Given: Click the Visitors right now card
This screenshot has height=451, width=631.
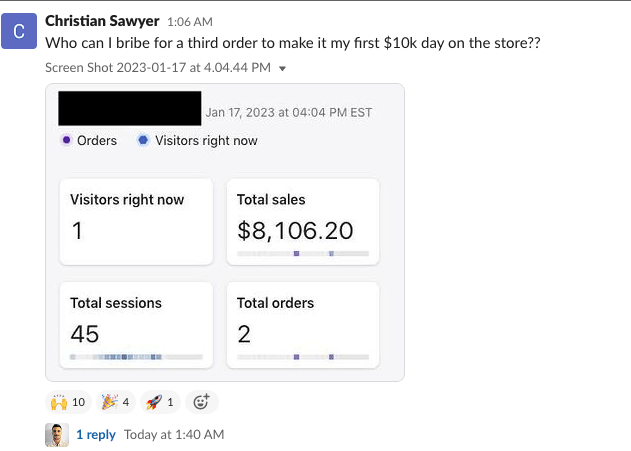Looking at the screenshot, I should 136,222.
